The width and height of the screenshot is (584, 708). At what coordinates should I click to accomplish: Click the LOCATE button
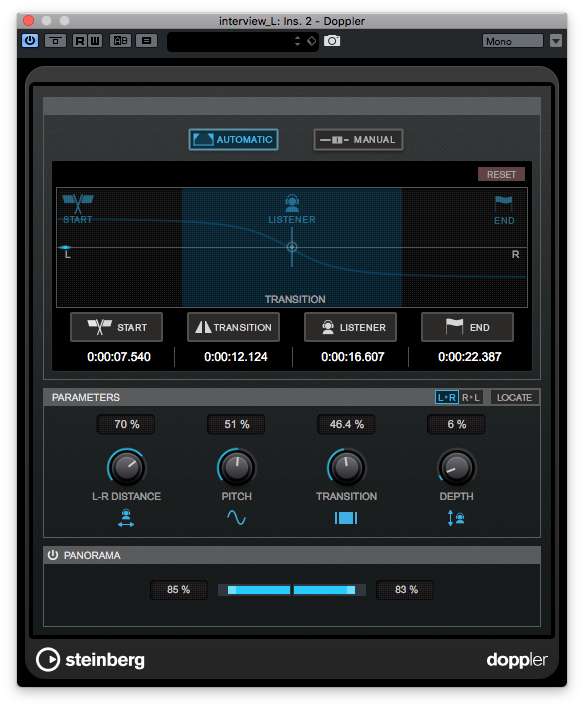pyautogui.click(x=514, y=397)
